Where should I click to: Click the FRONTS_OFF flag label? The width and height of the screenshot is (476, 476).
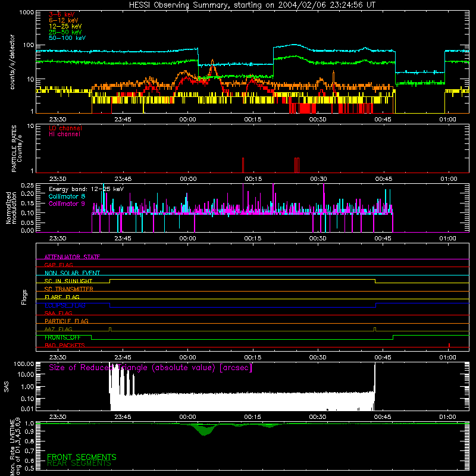(62, 337)
